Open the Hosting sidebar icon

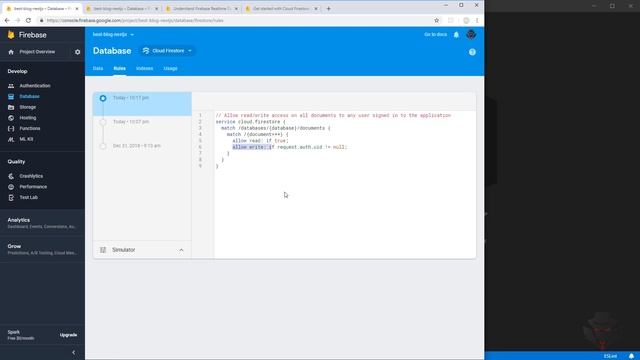click(x=11, y=118)
